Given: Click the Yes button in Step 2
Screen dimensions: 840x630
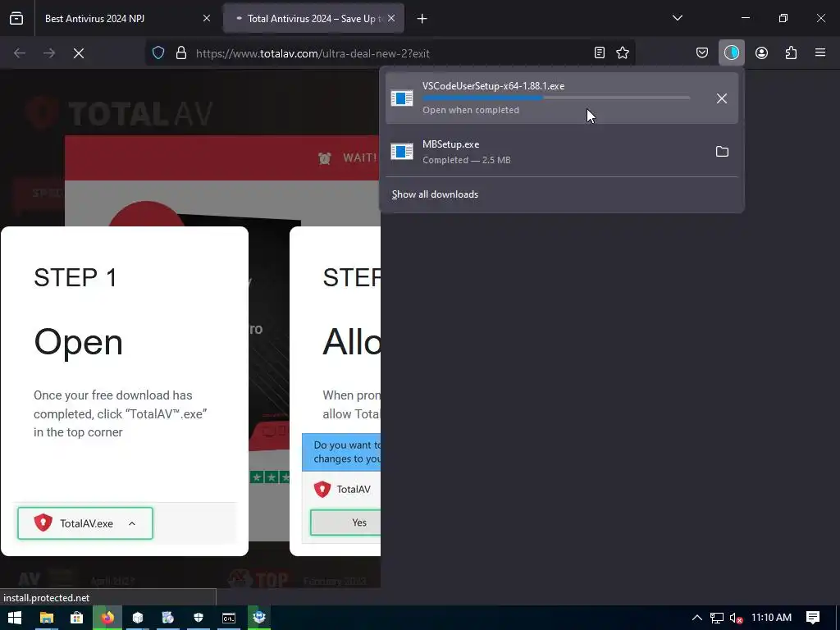Looking at the screenshot, I should click(345, 523).
